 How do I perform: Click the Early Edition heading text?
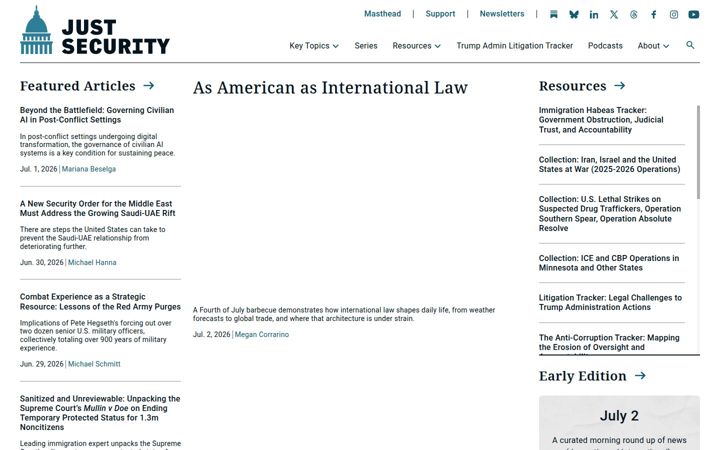pyautogui.click(x=582, y=376)
